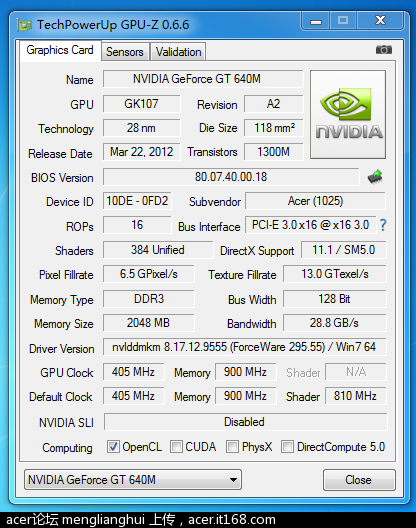
Task: Click the Bus Width field 128 Bit
Action: (x=335, y=299)
